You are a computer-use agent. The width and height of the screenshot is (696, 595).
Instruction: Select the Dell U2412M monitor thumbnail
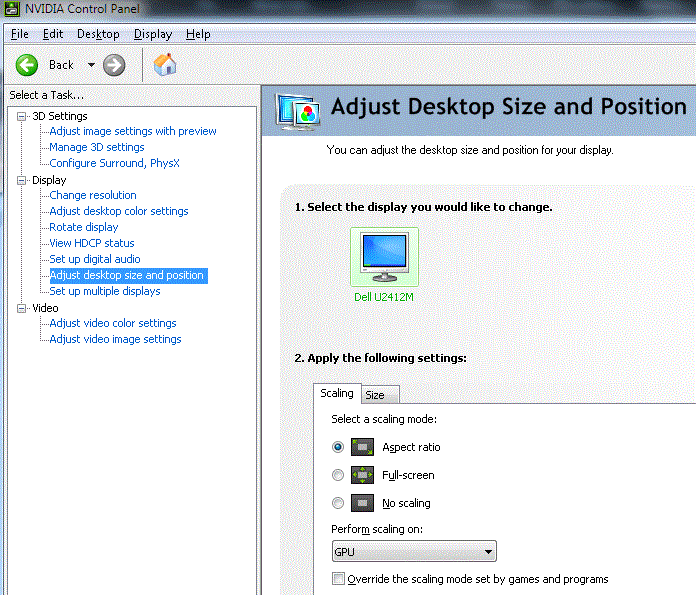click(x=384, y=257)
